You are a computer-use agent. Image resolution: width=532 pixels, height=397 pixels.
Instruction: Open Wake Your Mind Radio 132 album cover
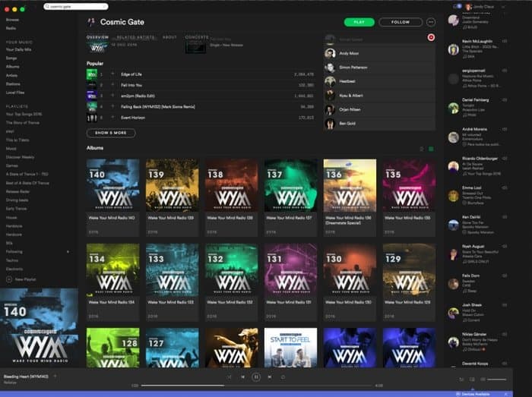tap(231, 269)
